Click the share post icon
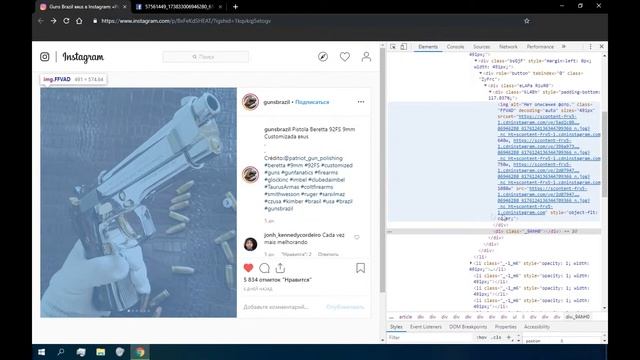The image size is (640, 360). (x=280, y=268)
